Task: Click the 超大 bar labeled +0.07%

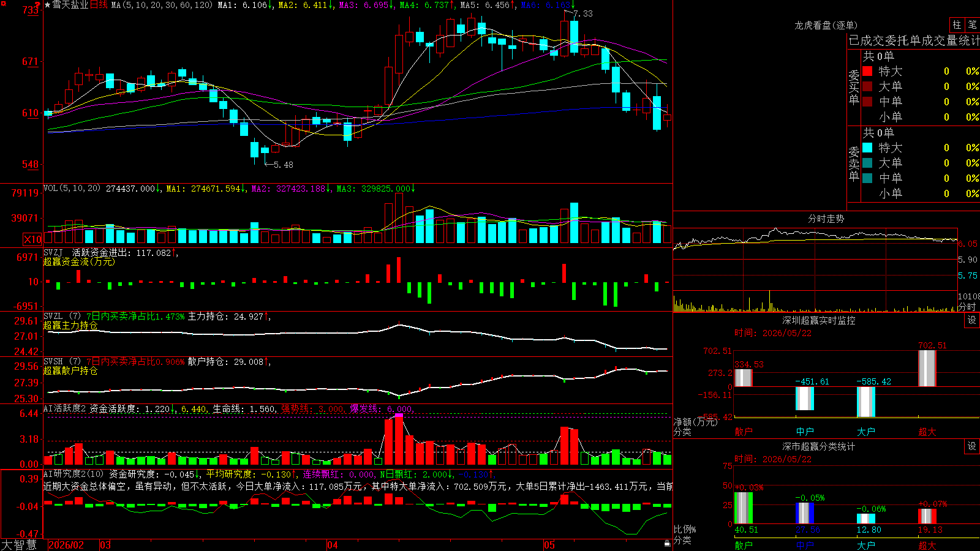Action: 927,516
